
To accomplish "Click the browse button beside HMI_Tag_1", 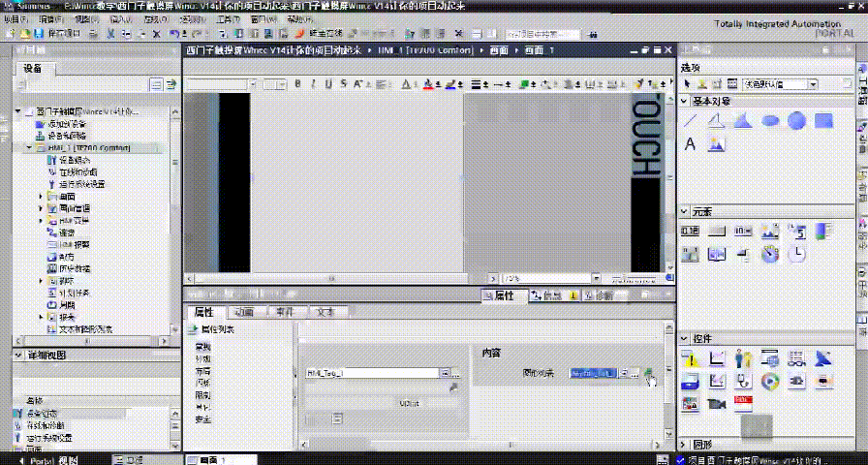I will pyautogui.click(x=456, y=373).
